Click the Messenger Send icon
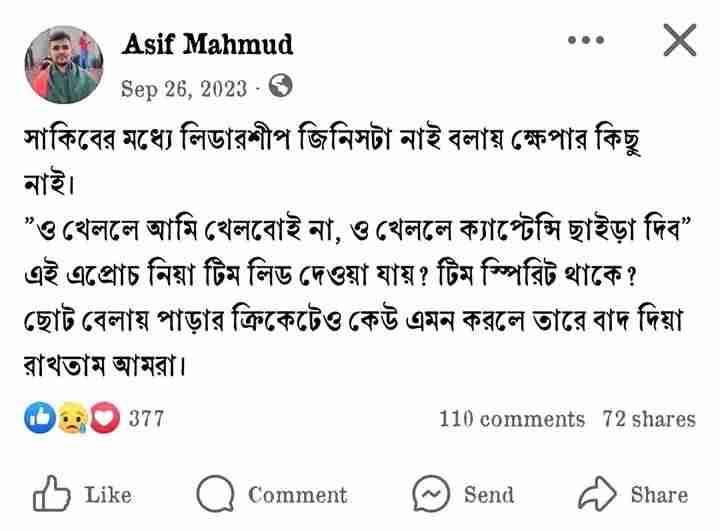The height and width of the screenshot is (531, 720). coord(431,494)
